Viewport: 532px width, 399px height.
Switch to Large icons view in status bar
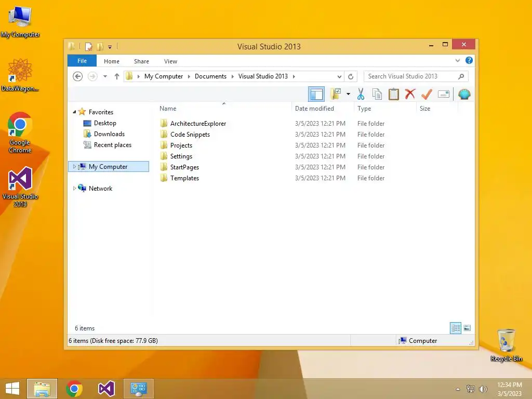point(467,328)
